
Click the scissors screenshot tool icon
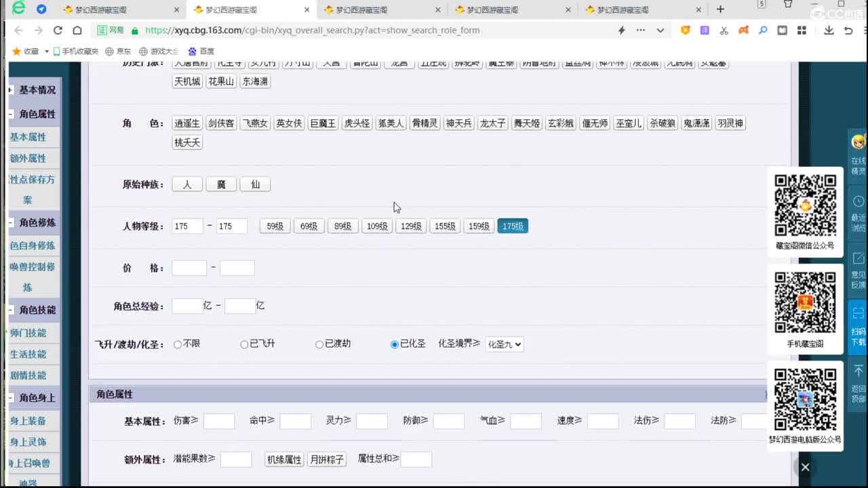point(724,30)
